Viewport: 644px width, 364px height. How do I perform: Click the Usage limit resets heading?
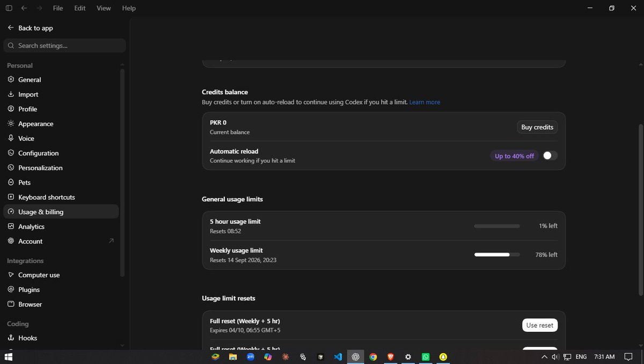pyautogui.click(x=229, y=298)
